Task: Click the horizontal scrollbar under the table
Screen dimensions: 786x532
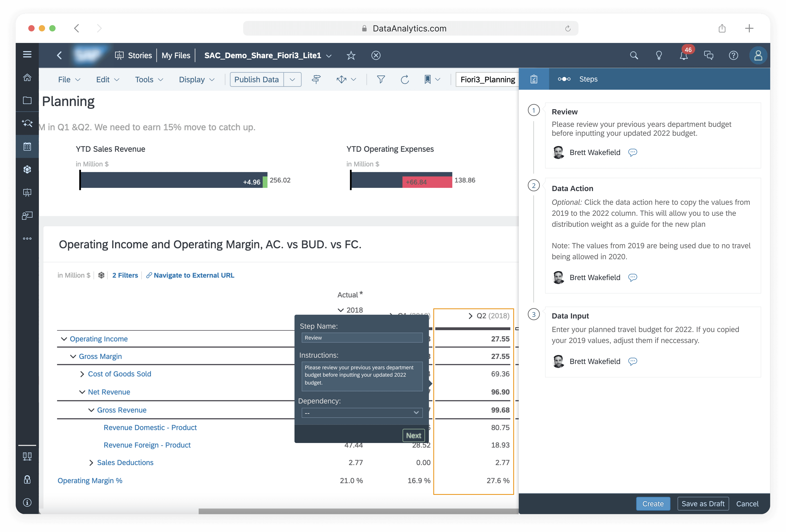Action: [x=359, y=511]
